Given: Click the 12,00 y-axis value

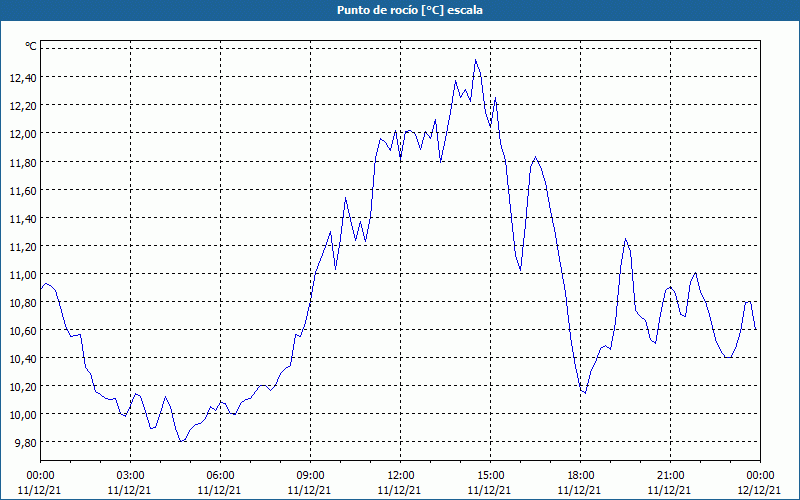Looking at the screenshot, I should point(23,134).
